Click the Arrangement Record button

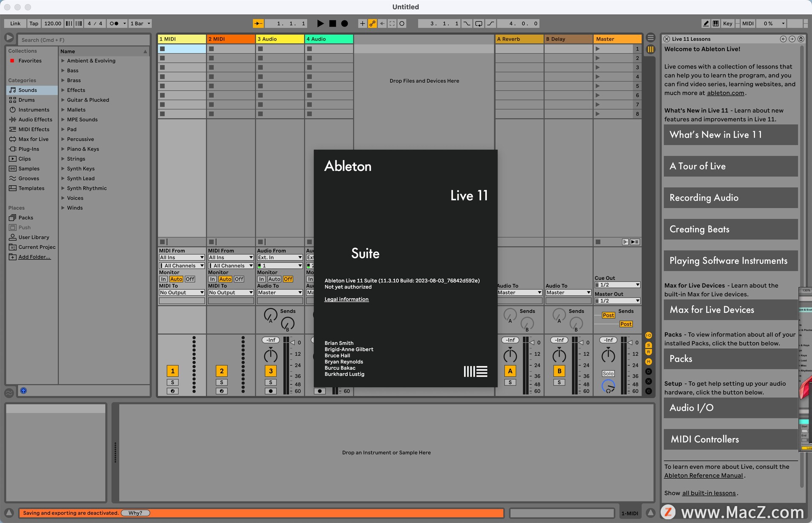coord(345,24)
